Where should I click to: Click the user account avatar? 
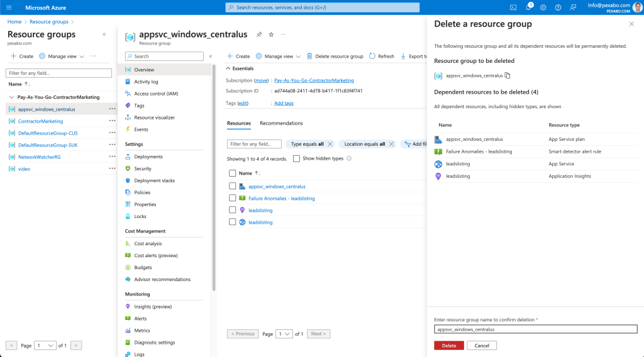pyautogui.click(x=637, y=8)
